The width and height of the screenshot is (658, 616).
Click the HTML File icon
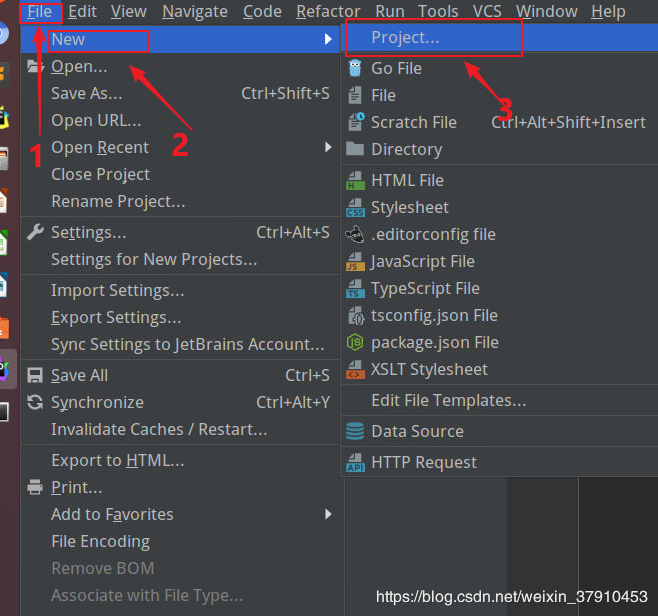[355, 180]
